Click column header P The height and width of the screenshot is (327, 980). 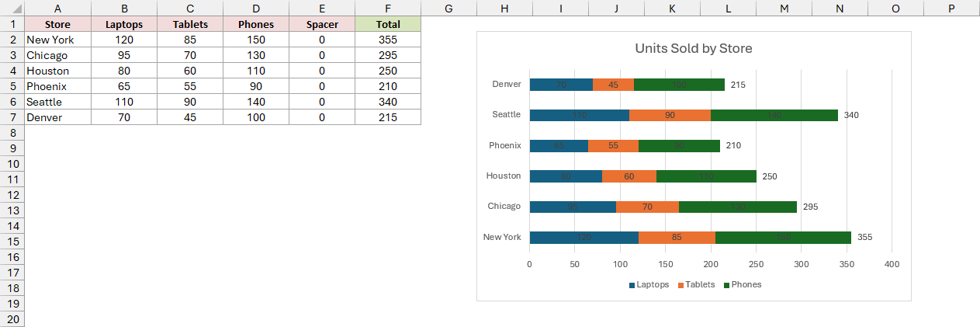[x=952, y=8]
